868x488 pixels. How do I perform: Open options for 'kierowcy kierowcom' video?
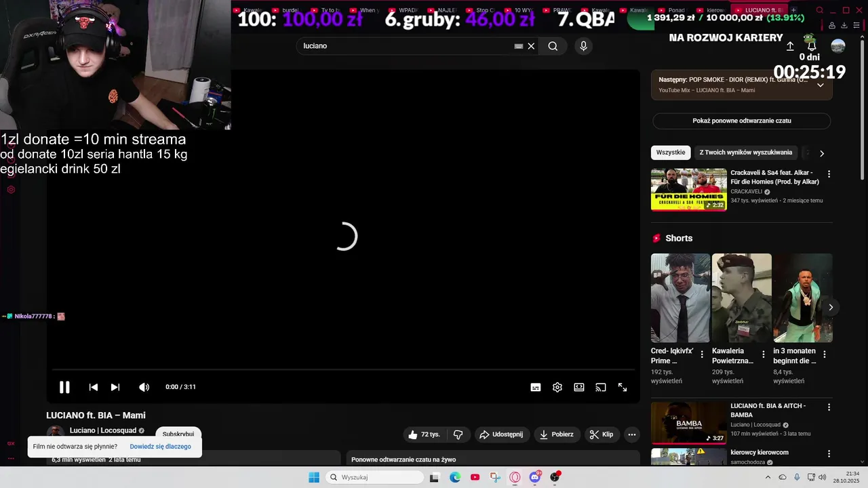(x=829, y=453)
